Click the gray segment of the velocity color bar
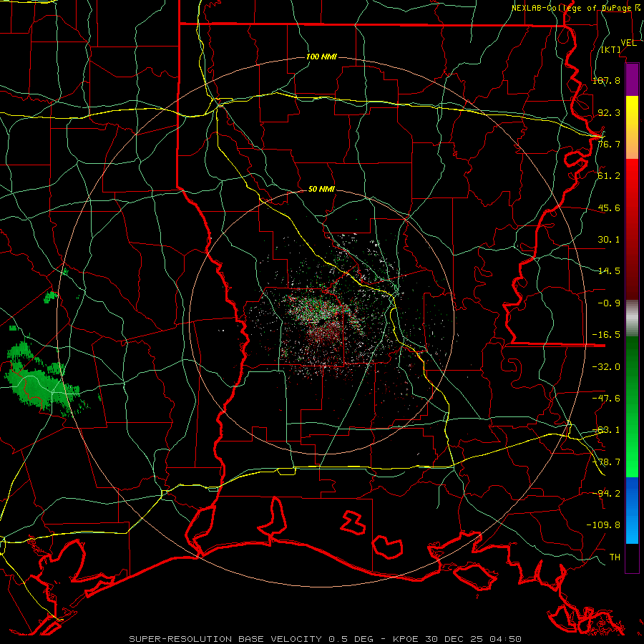 click(632, 318)
